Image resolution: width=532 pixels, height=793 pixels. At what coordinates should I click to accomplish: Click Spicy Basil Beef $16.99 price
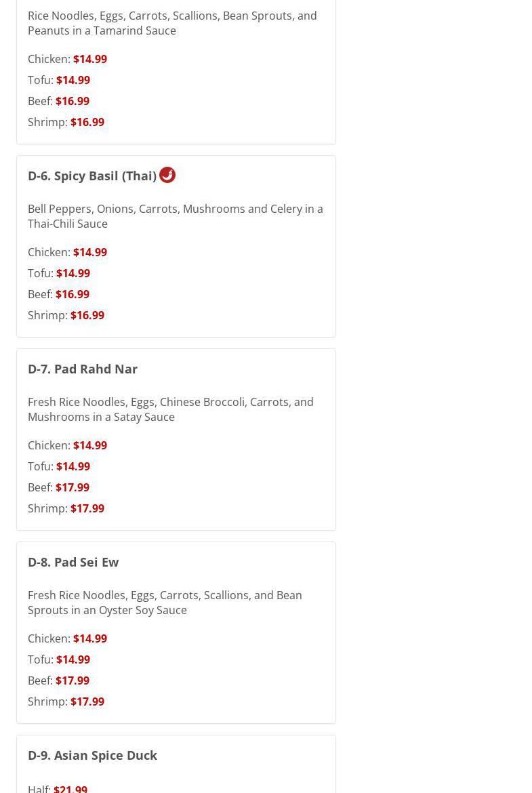pos(72,294)
